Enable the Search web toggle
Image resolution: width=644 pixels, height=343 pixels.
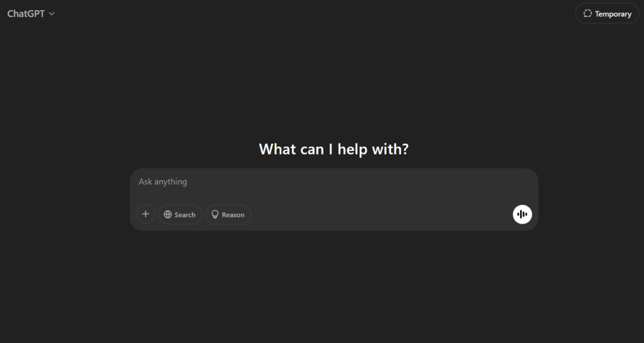point(180,215)
